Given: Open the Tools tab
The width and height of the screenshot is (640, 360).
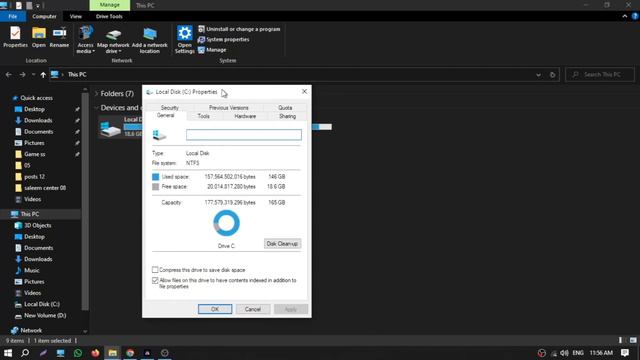Looking at the screenshot, I should point(203,116).
